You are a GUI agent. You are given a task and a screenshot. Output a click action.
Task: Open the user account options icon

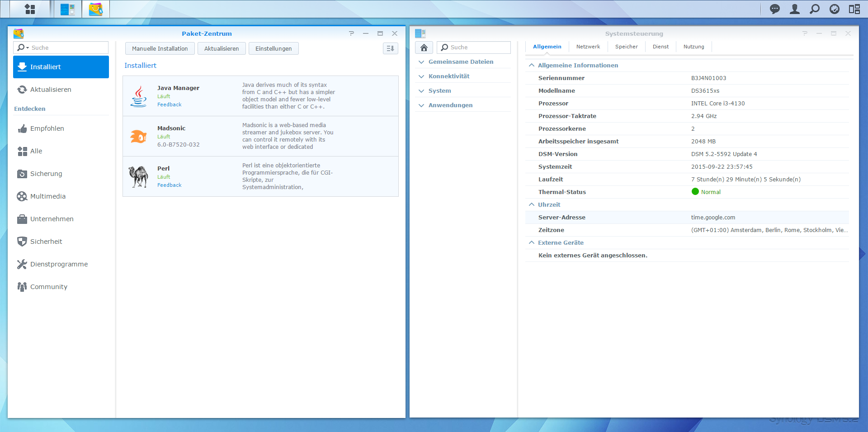[x=794, y=9]
